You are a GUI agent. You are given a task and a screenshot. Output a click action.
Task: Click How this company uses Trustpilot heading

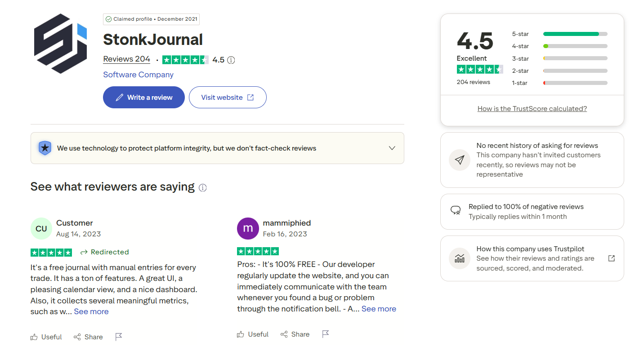(530, 249)
